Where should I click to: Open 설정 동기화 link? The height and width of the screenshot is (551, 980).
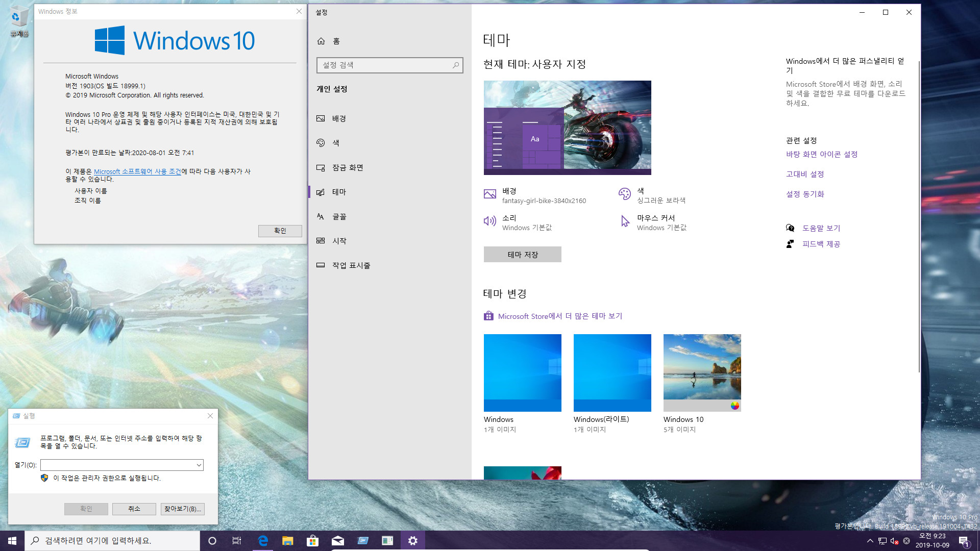805,194
